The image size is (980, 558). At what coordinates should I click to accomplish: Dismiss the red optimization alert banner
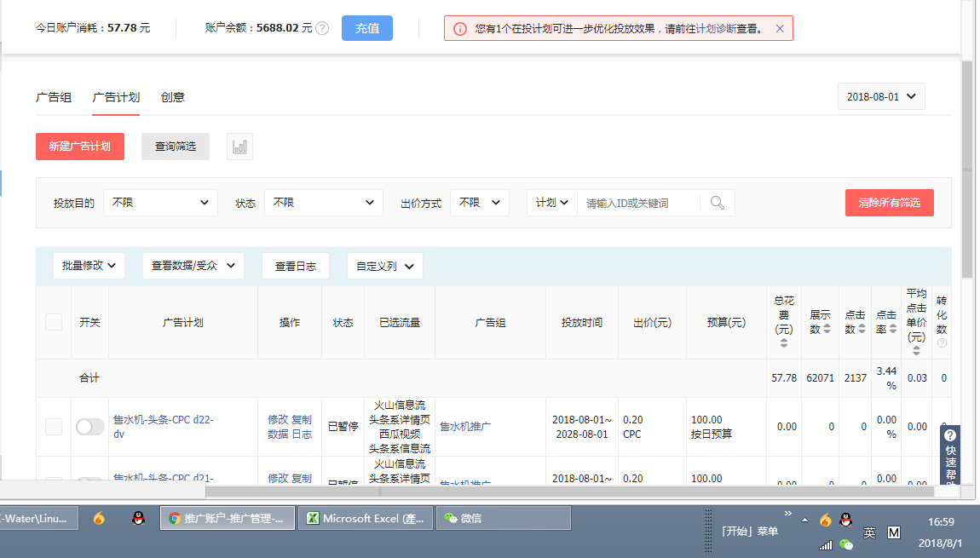(780, 29)
